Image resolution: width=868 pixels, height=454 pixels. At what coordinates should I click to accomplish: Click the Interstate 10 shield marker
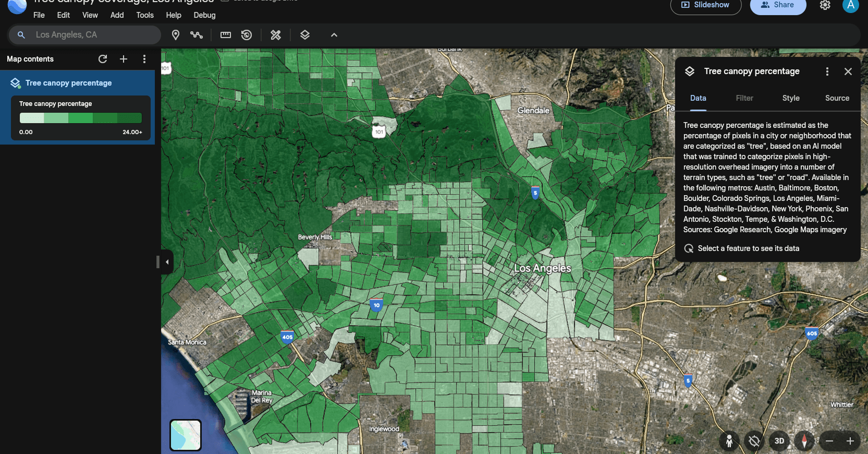(376, 305)
